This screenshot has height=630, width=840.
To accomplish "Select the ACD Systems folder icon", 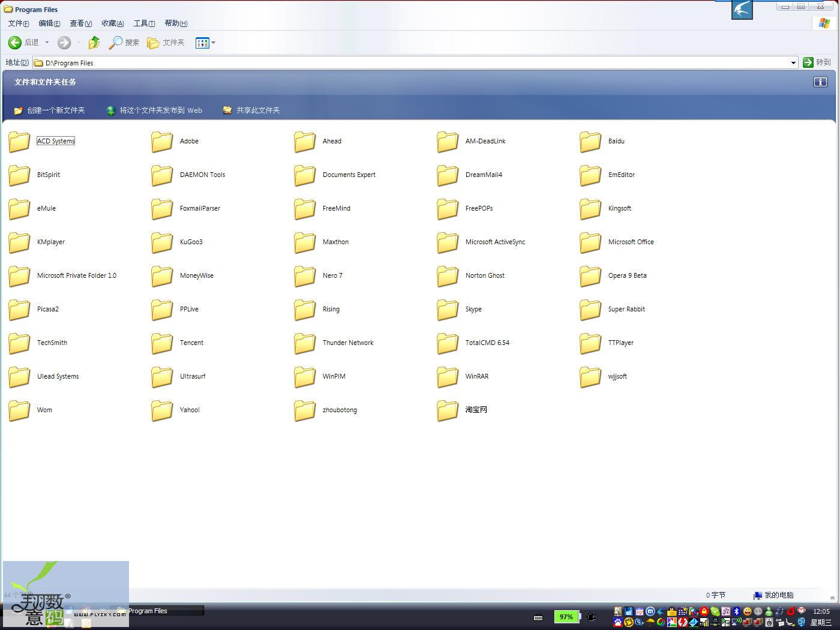I will (19, 142).
